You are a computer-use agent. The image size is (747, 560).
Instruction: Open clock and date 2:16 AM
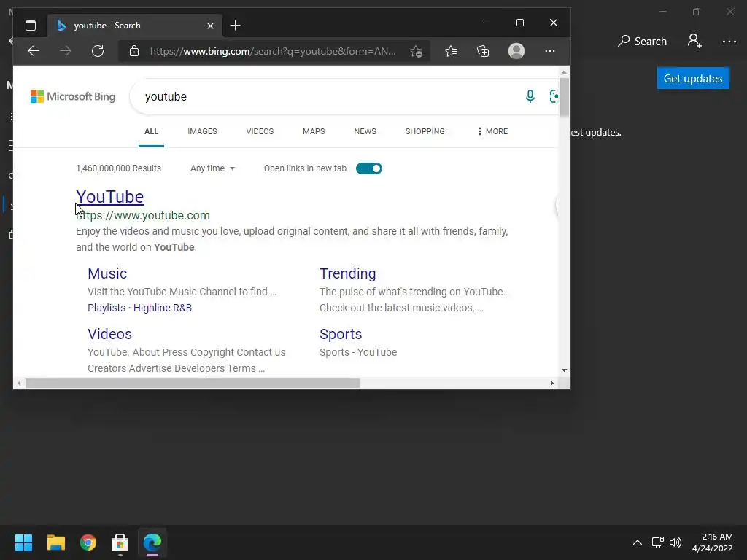712,542
